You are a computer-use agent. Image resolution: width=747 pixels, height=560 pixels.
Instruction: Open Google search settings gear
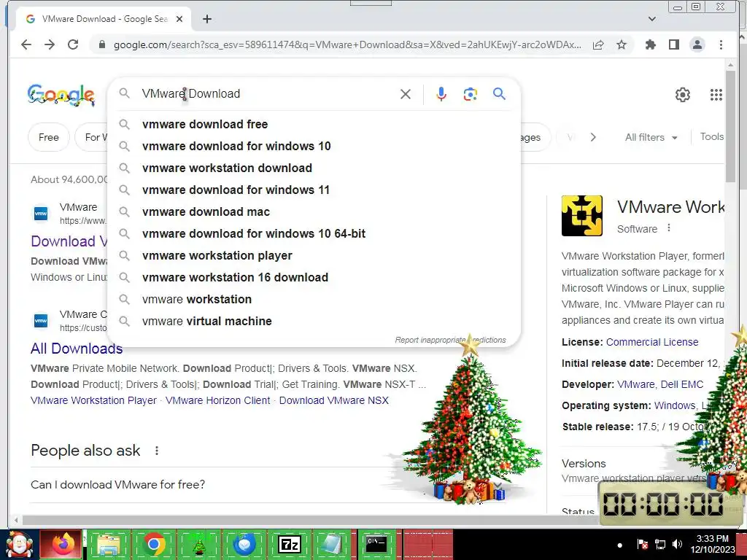(683, 94)
